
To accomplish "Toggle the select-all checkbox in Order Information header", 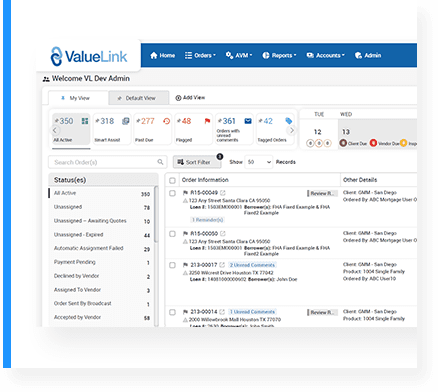I will pos(172,180).
